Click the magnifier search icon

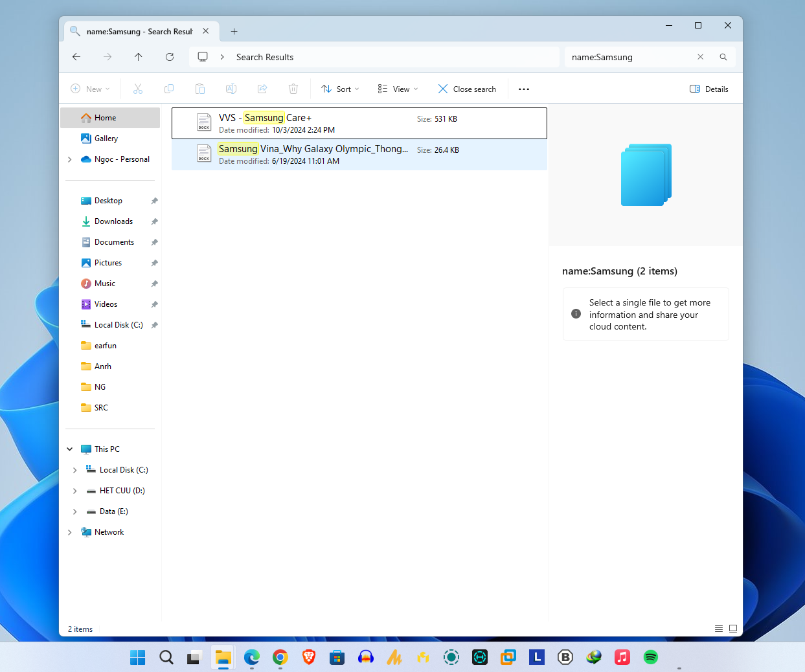tap(723, 57)
